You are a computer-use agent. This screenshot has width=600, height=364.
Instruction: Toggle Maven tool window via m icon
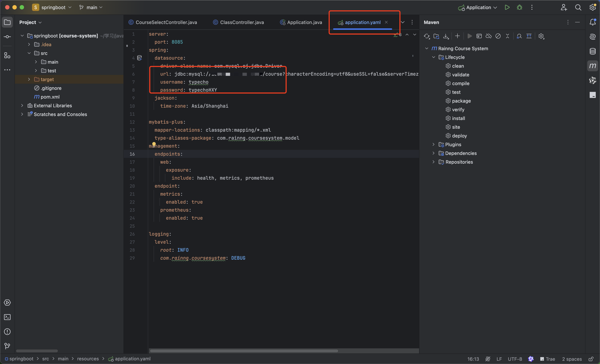pyautogui.click(x=593, y=66)
